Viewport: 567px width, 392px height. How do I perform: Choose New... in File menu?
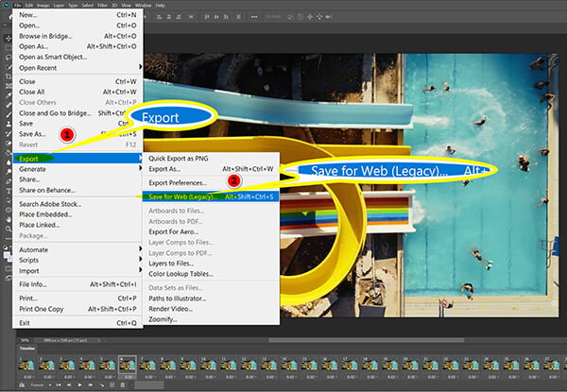pyautogui.click(x=77, y=15)
